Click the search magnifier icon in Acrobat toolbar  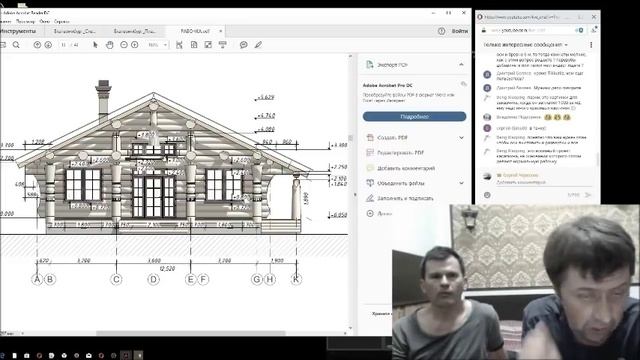[x=16, y=45]
